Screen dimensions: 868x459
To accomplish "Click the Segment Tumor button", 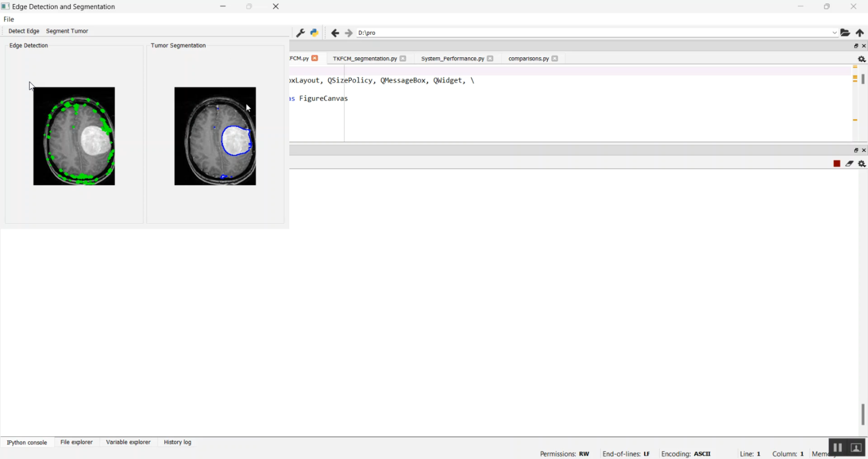I will point(67,31).
